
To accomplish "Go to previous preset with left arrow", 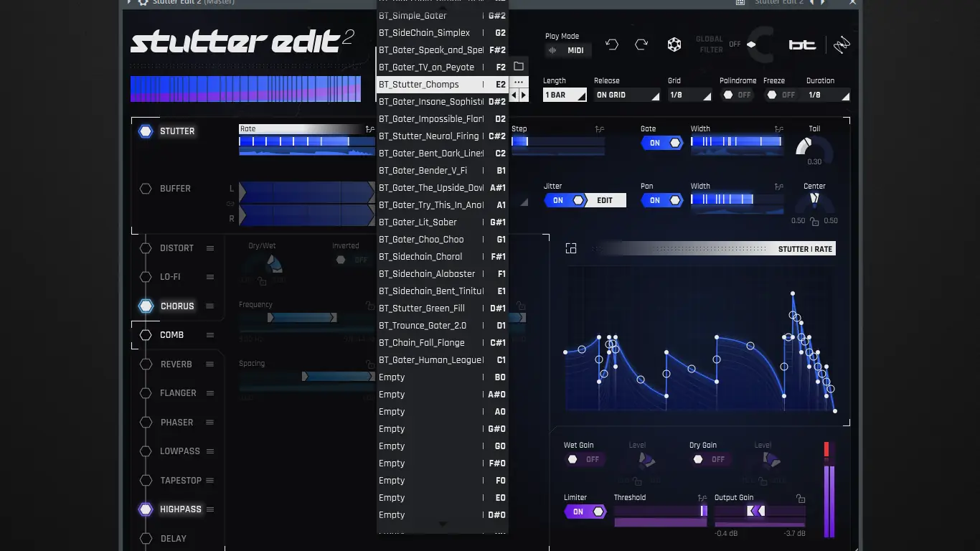I will 514,95.
